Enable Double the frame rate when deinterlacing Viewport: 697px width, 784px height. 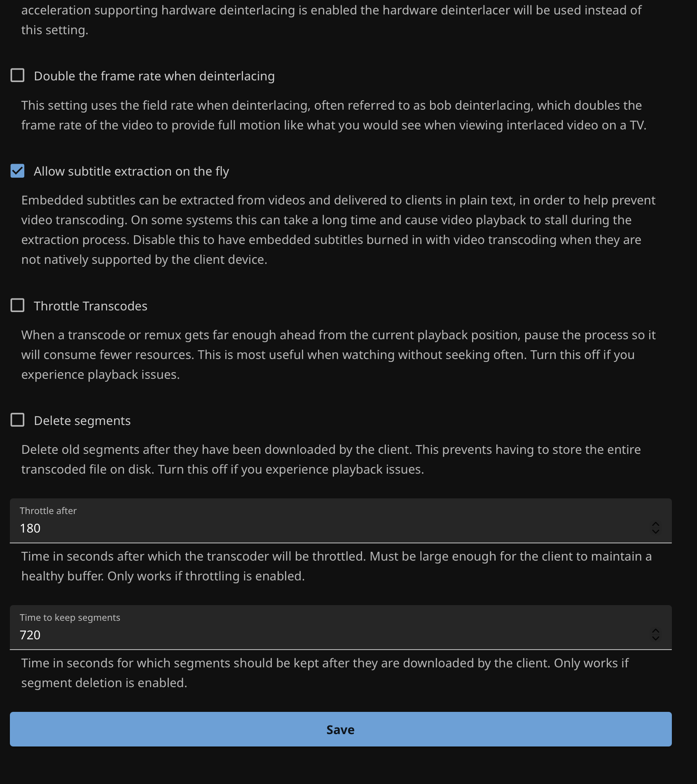click(17, 75)
